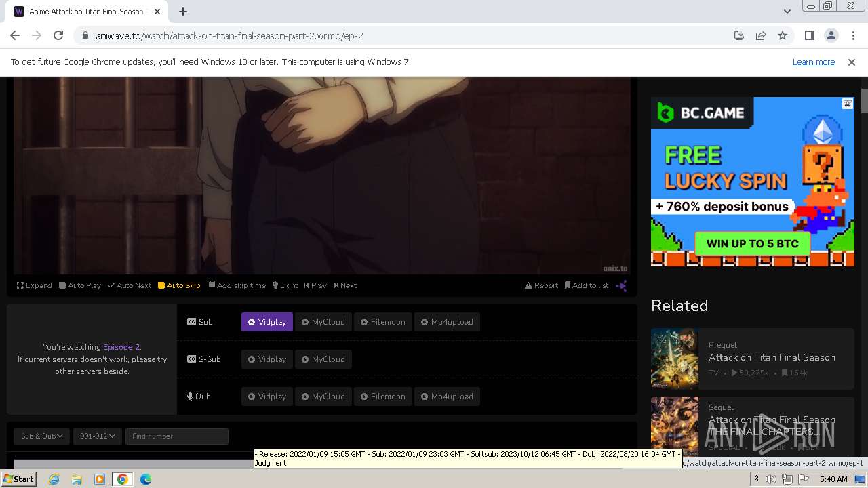This screenshot has width=868, height=488.
Task: Click the Dub microphone icon
Action: [191, 396]
